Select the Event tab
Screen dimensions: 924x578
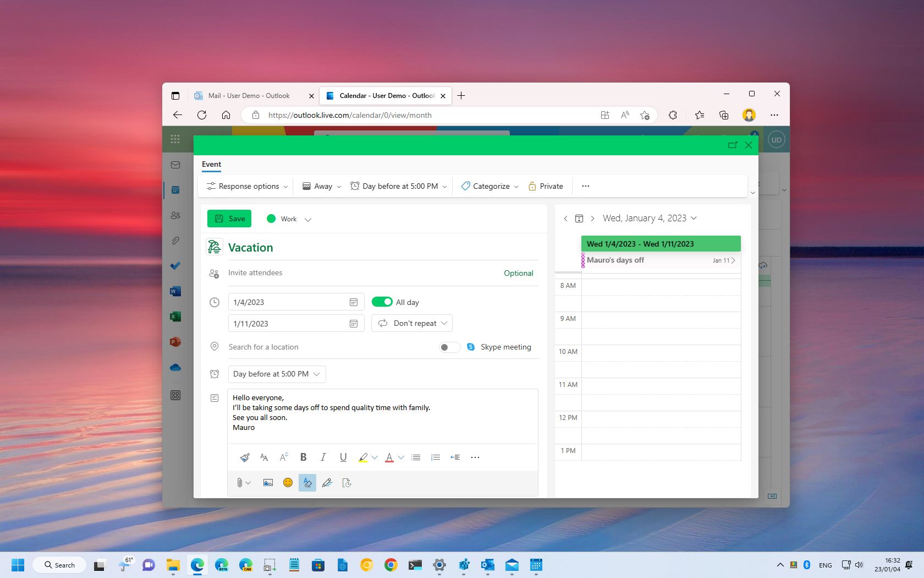coord(211,164)
